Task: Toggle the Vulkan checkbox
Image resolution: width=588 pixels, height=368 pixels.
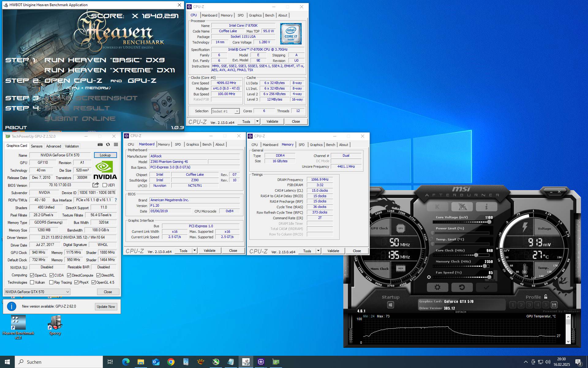Action: coord(32,282)
